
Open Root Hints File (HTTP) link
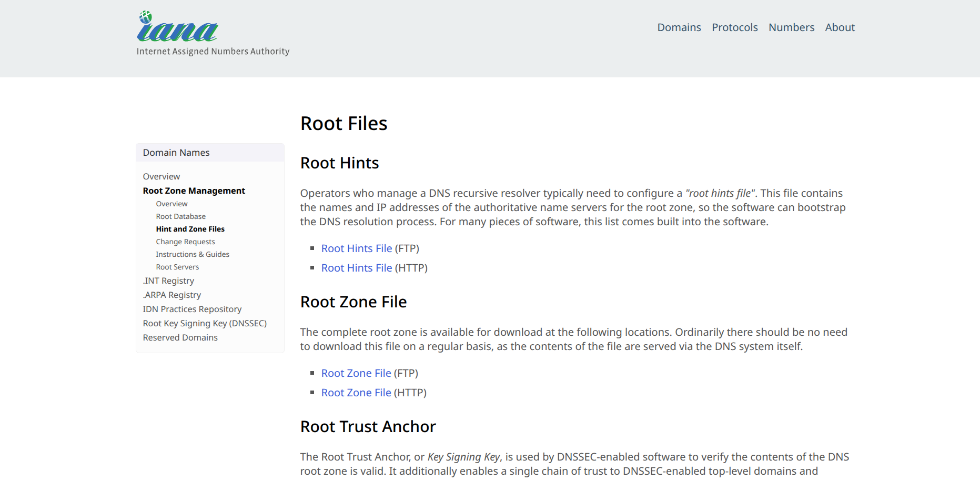[x=357, y=268]
